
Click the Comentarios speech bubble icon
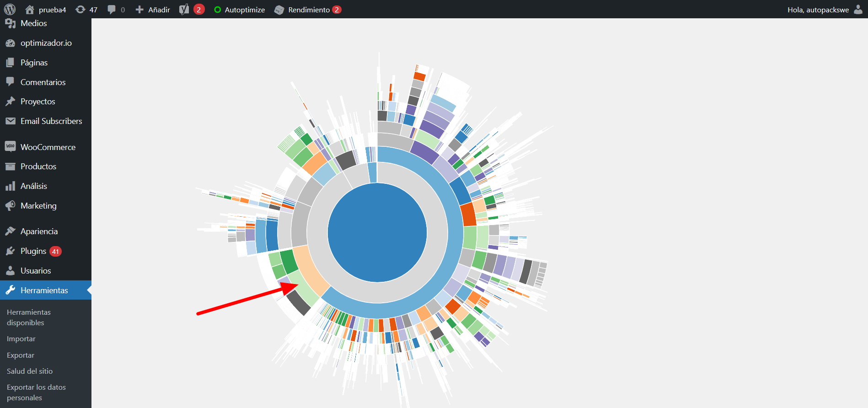pos(10,82)
